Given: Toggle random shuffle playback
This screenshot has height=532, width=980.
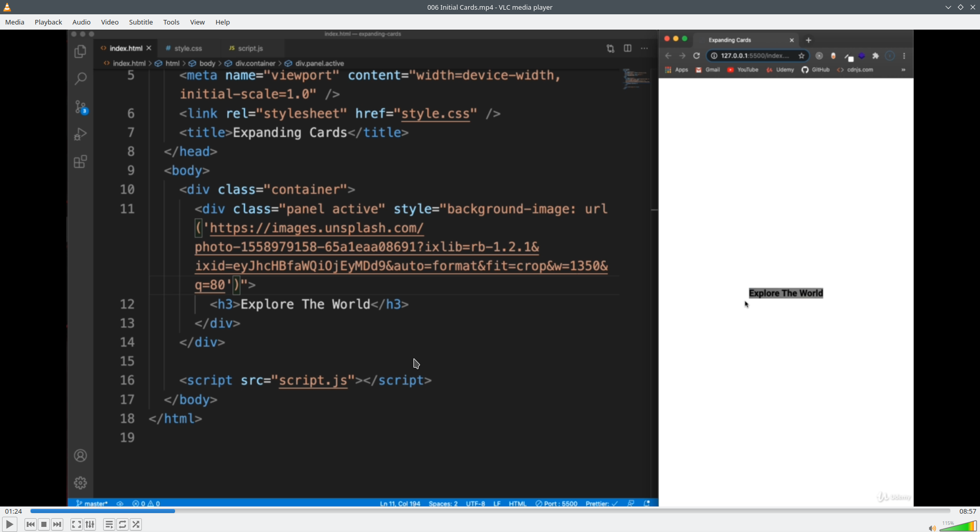Looking at the screenshot, I should [136, 524].
